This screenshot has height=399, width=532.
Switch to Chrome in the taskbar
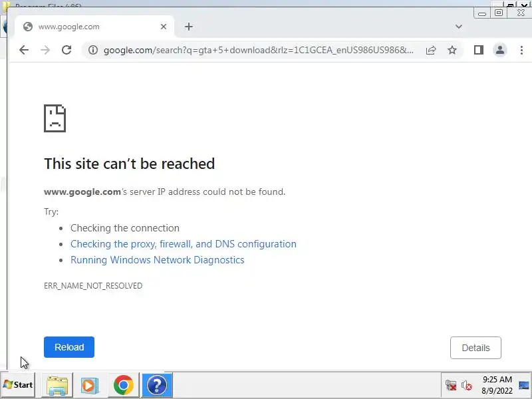tap(124, 385)
